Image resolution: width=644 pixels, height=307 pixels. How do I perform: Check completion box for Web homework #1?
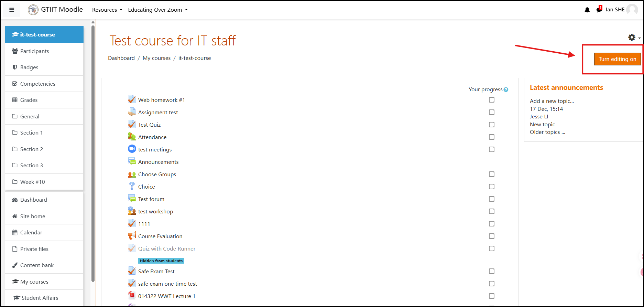tap(492, 100)
